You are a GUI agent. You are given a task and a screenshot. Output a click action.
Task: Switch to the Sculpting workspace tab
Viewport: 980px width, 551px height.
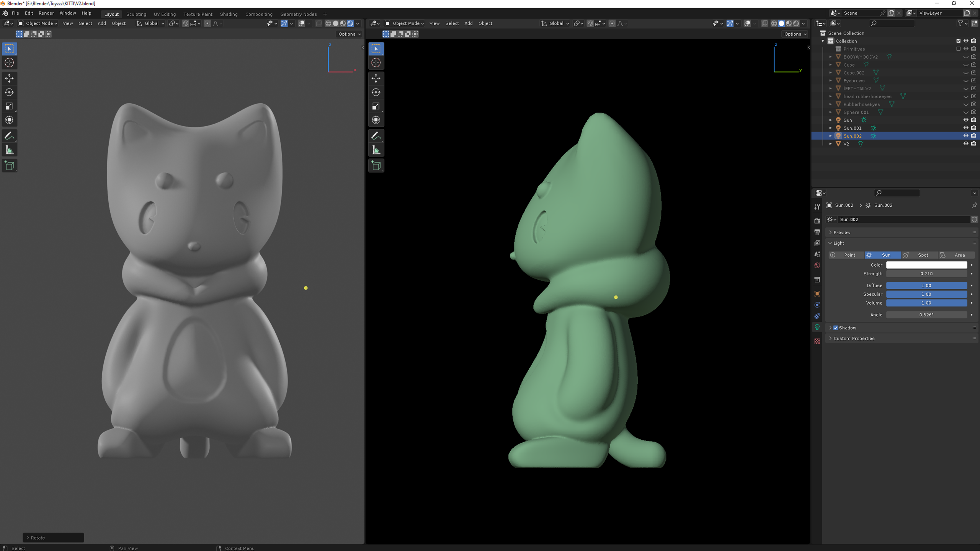click(x=136, y=14)
